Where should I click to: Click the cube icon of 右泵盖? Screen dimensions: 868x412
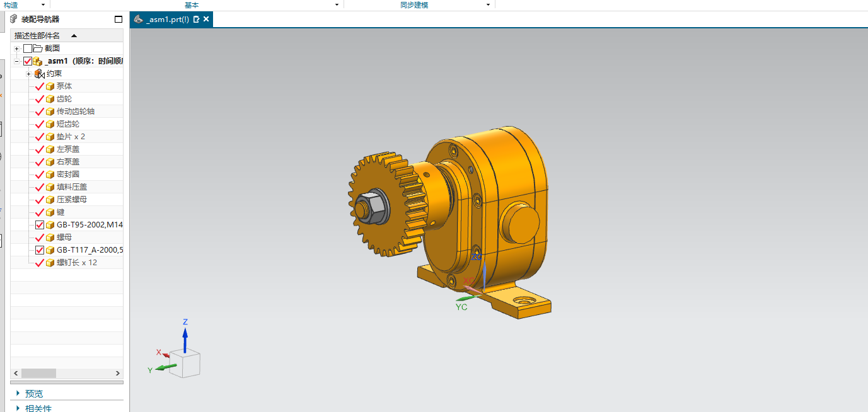50,162
